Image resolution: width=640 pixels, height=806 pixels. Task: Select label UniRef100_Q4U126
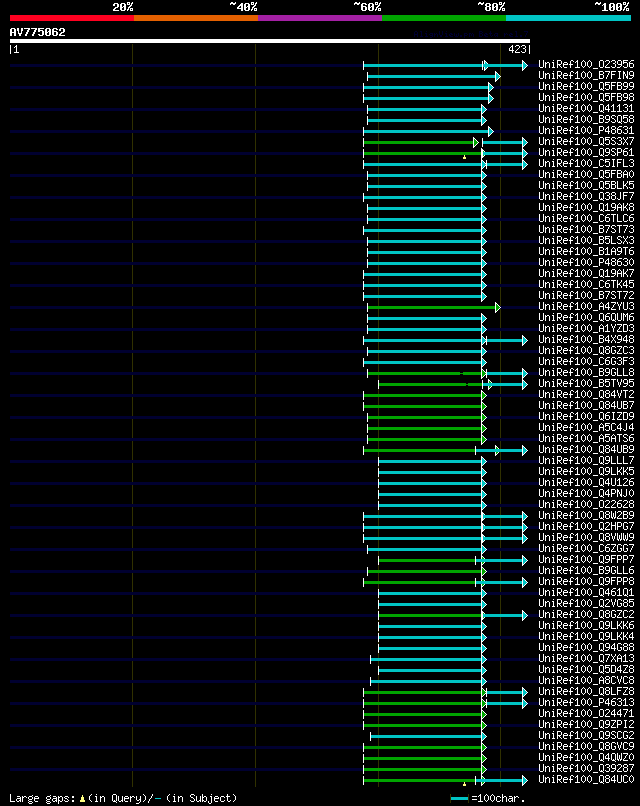[x=587, y=483]
